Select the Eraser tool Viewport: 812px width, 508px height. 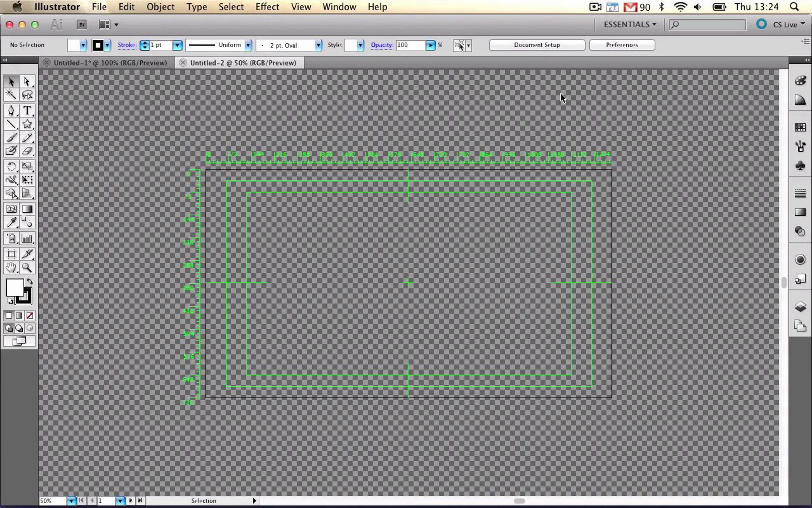point(27,151)
